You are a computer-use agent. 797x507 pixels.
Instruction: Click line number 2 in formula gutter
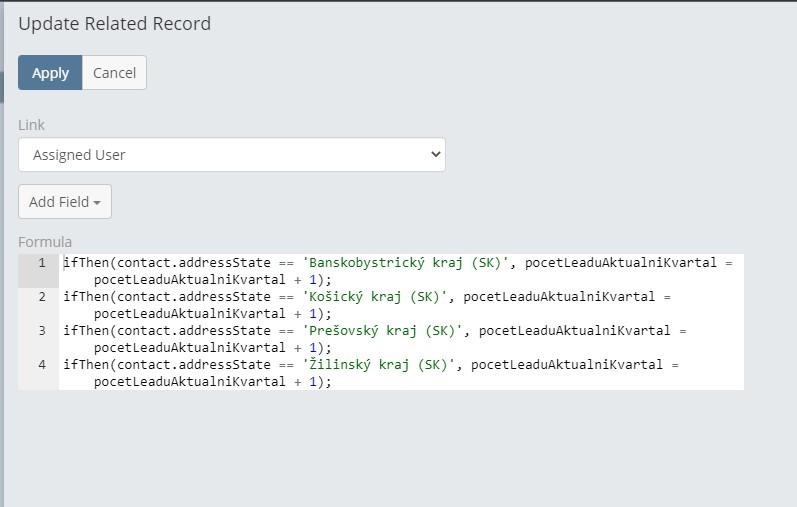coord(41,297)
